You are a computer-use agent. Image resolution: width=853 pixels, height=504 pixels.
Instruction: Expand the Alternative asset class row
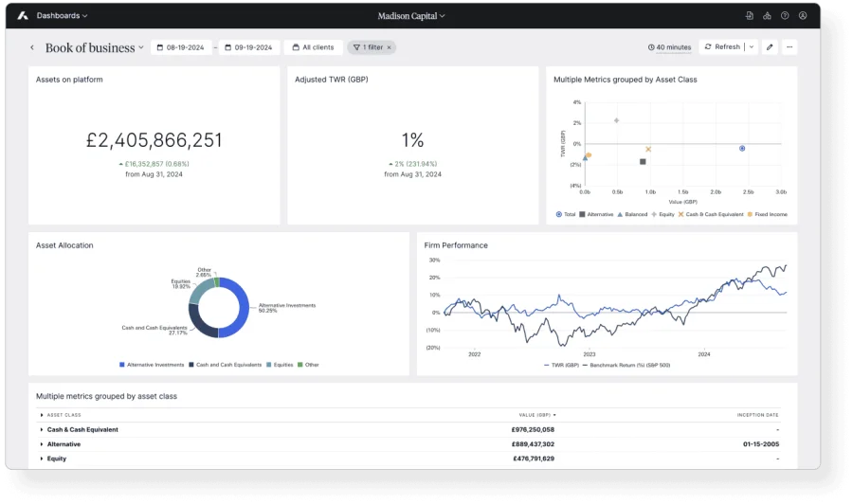tap(42, 444)
